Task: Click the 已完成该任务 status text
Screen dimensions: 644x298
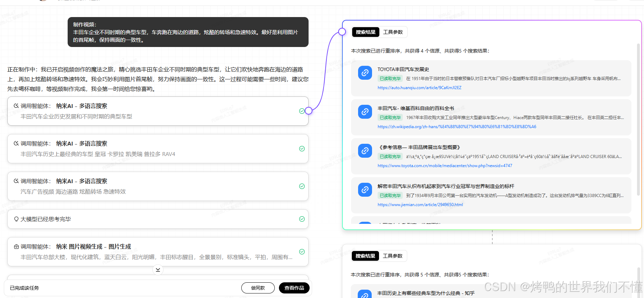Action: 24,288
